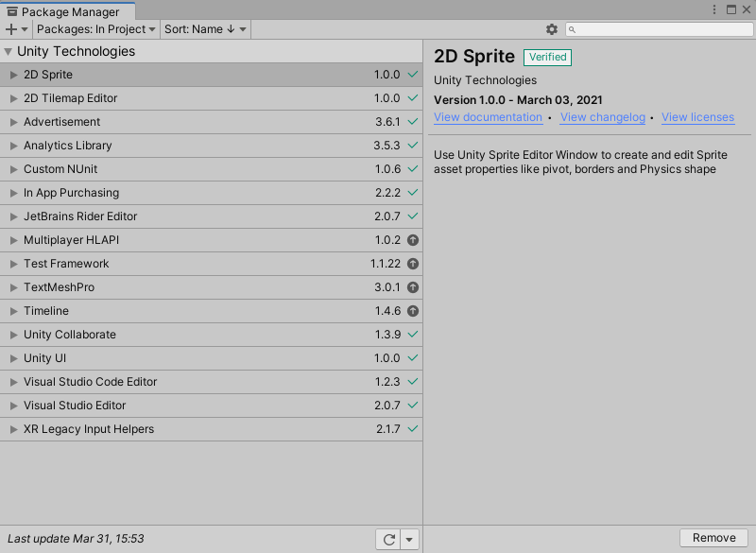Viewport: 756px width, 553px height.
Task: Select the JetBrains Rider Editor package
Action: [211, 216]
